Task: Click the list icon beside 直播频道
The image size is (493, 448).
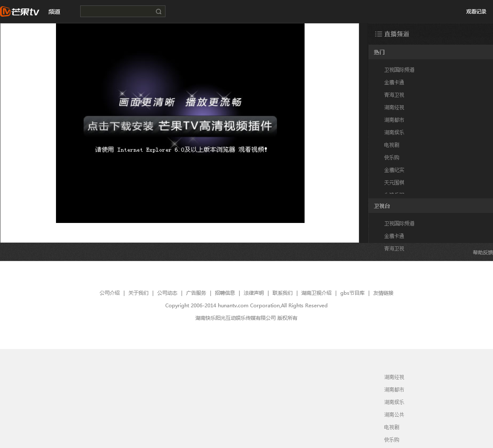Action: tap(378, 34)
